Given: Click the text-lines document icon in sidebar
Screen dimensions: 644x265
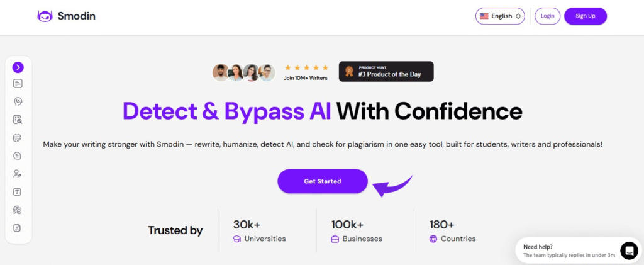Looking at the screenshot, I should click(18, 83).
